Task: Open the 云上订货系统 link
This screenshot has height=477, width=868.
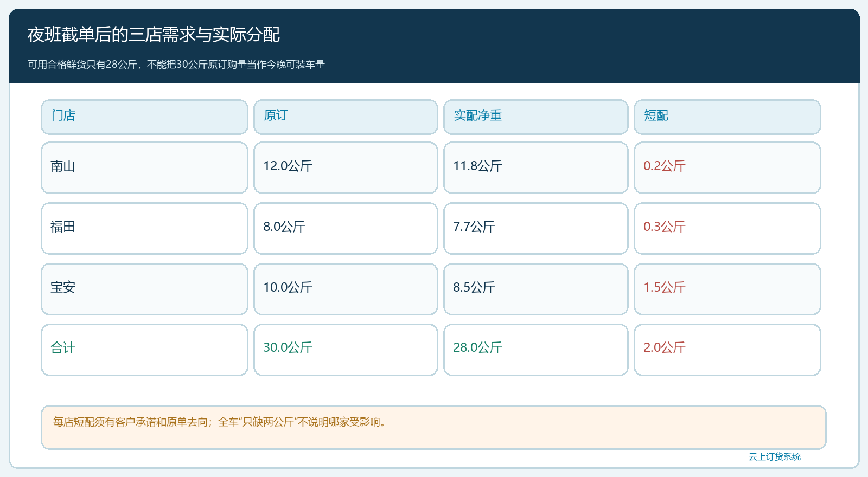Action: (775, 457)
